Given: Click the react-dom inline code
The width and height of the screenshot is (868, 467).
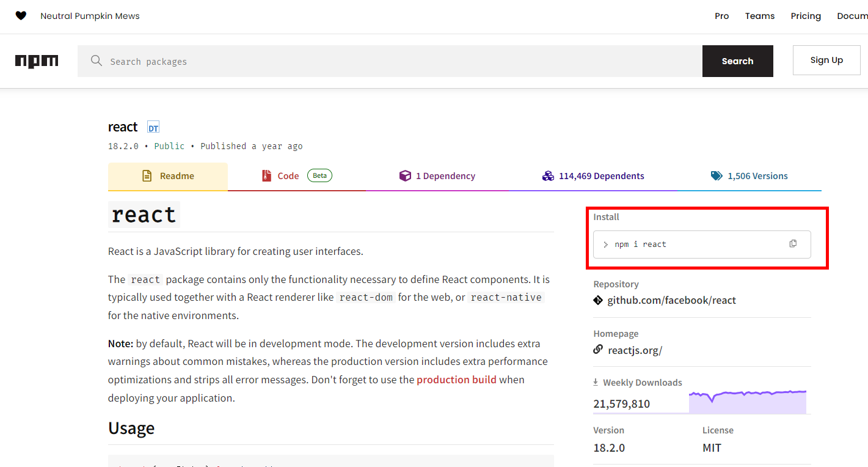Looking at the screenshot, I should 366,298.
